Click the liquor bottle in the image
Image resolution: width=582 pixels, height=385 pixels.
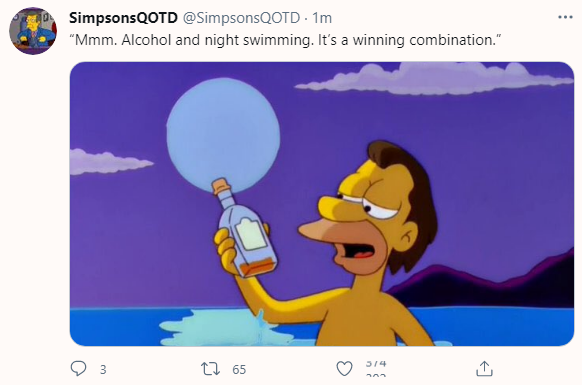point(245,229)
